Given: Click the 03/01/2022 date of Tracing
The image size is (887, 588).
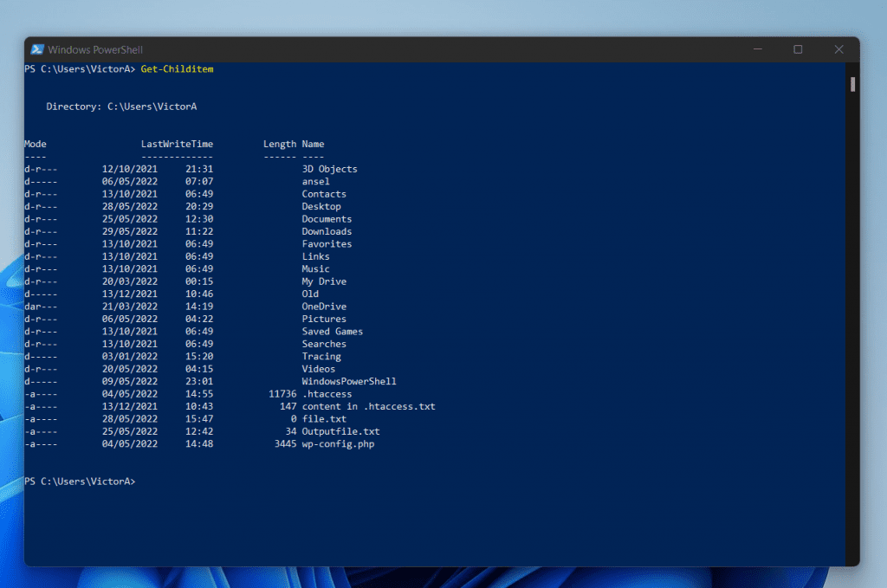Looking at the screenshot, I should coord(130,356).
